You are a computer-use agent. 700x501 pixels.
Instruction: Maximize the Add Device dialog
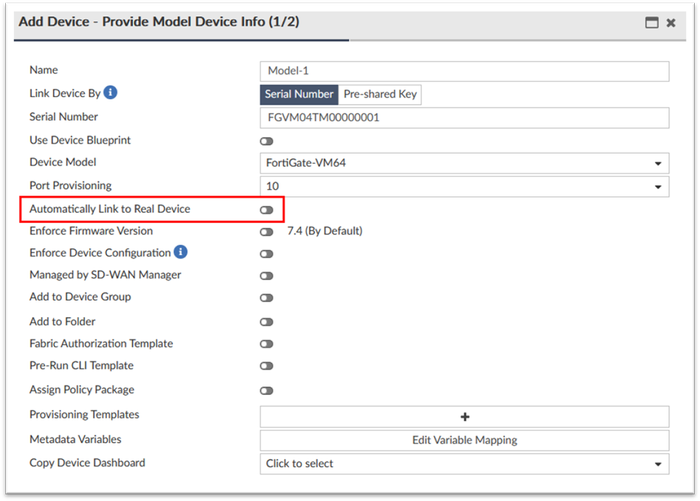[x=652, y=22]
